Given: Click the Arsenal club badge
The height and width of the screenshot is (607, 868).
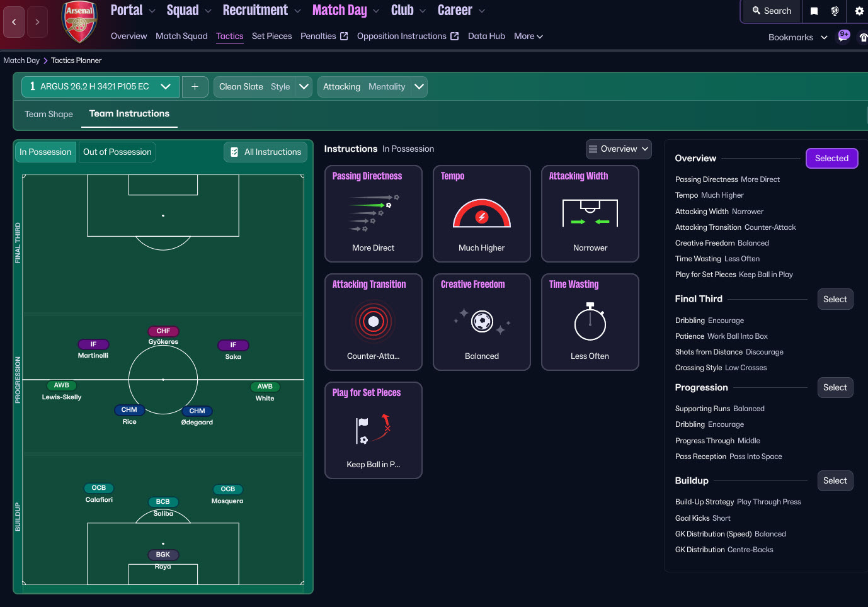Looking at the screenshot, I should [x=79, y=22].
